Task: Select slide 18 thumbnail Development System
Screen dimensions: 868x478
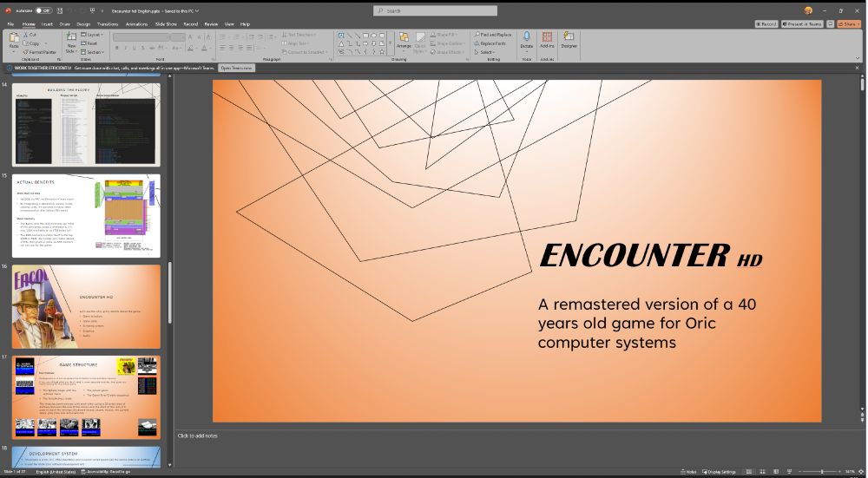Action: 86,457
